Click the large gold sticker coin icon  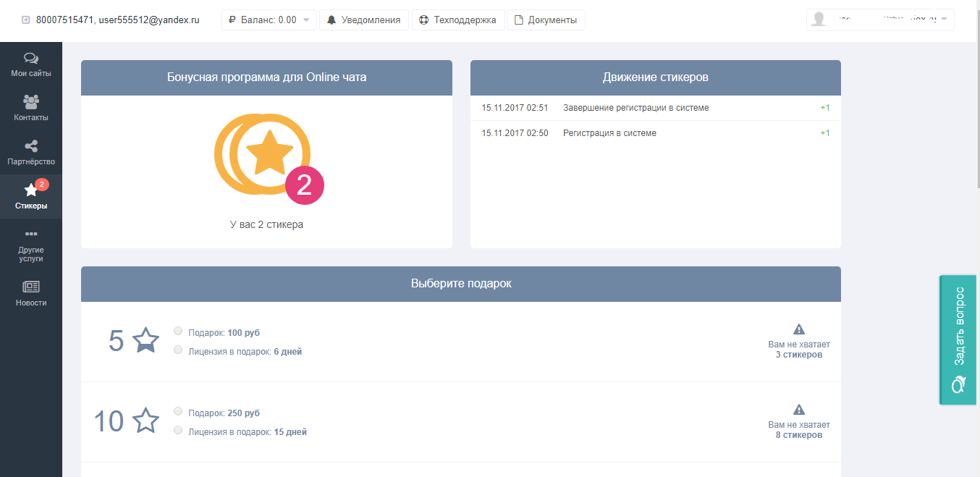point(263,154)
